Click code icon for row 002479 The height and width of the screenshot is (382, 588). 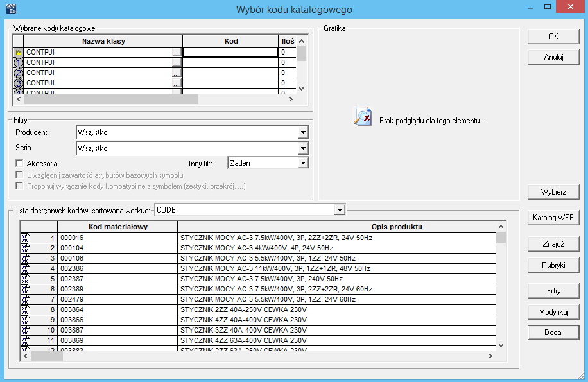click(26, 300)
